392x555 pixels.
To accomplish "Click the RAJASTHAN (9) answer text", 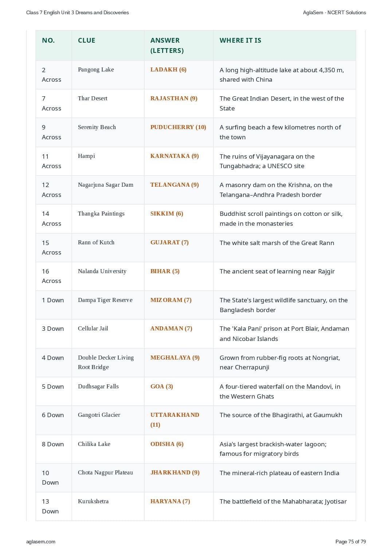I will (x=174, y=98).
